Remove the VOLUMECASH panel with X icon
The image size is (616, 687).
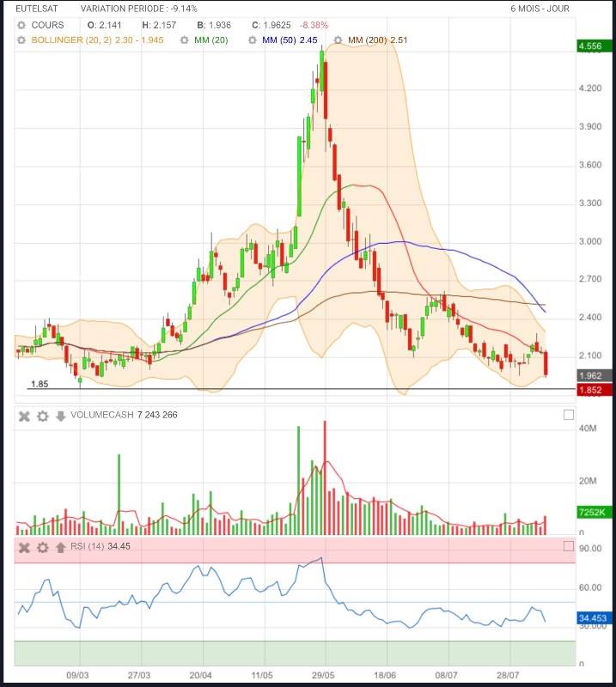pyautogui.click(x=24, y=416)
